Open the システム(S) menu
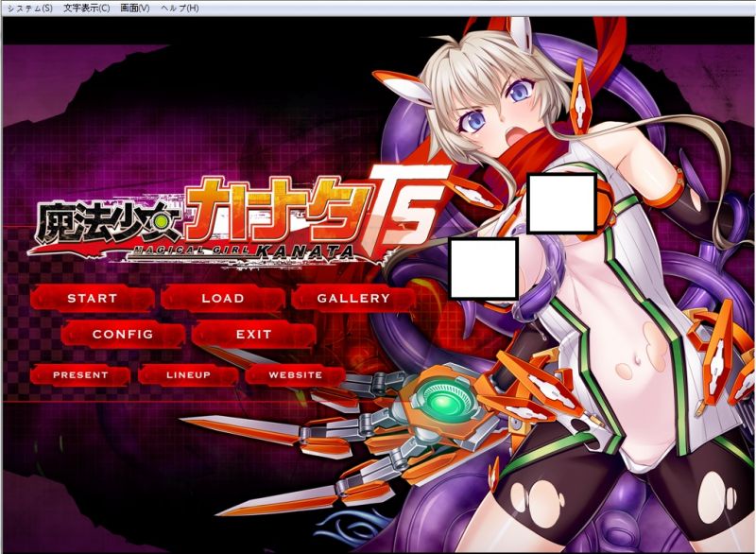Screen dimensions: 756x554 pyautogui.click(x=30, y=9)
